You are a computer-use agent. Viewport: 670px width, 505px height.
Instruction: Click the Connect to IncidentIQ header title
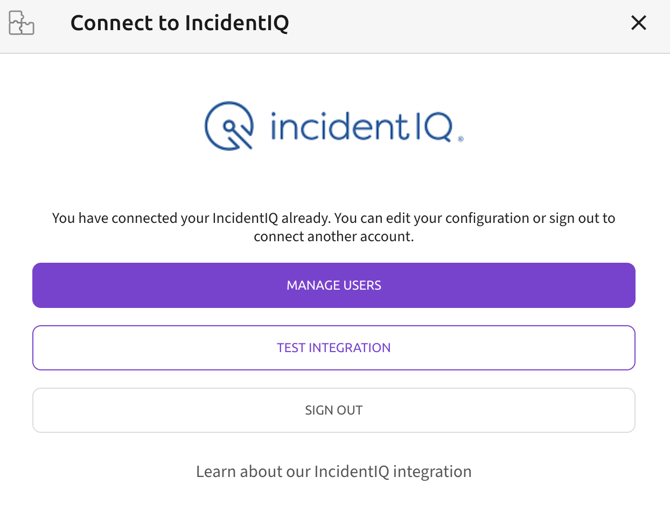tap(179, 23)
